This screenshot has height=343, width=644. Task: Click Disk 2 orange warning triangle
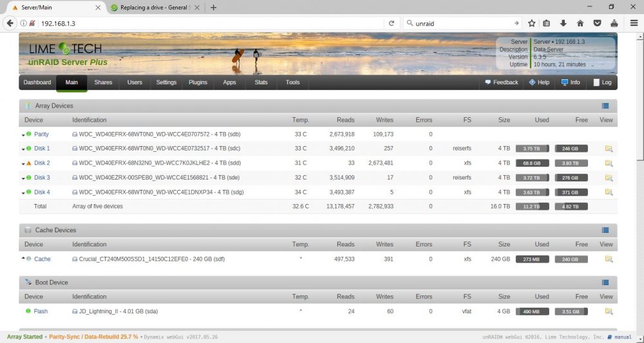29,163
